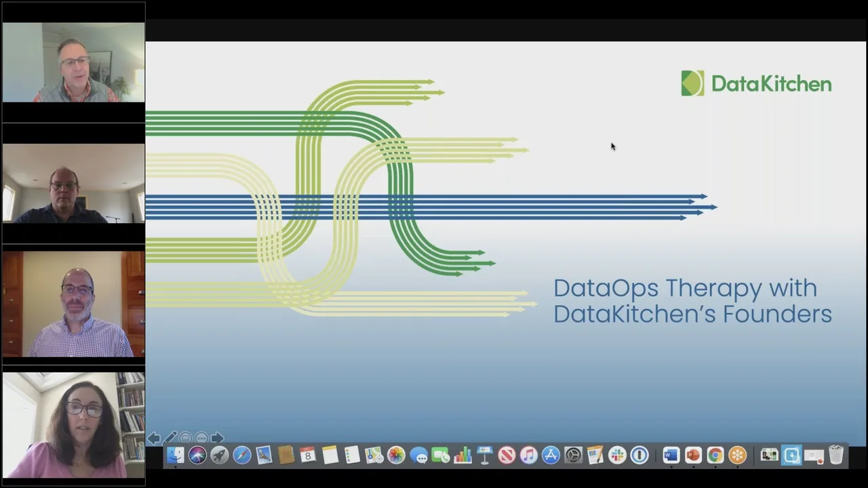Open the Pages document icon
The width and height of the screenshot is (868, 488).
[595, 455]
